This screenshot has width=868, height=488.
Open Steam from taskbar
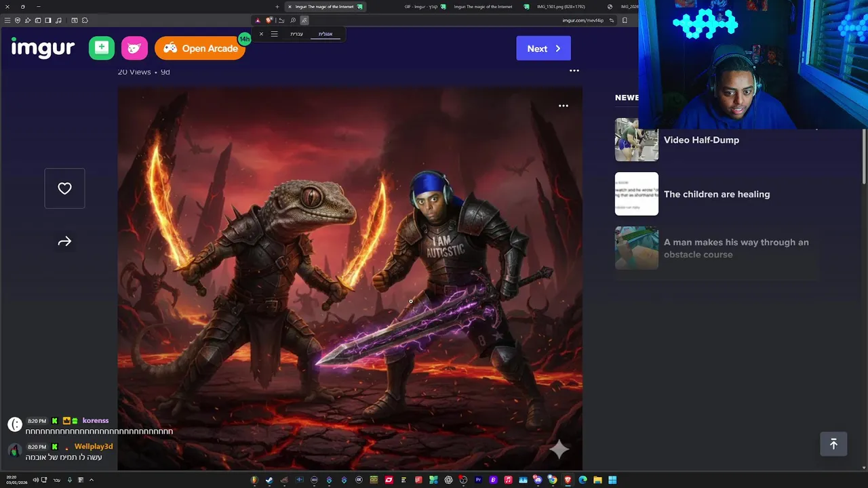pos(269,480)
